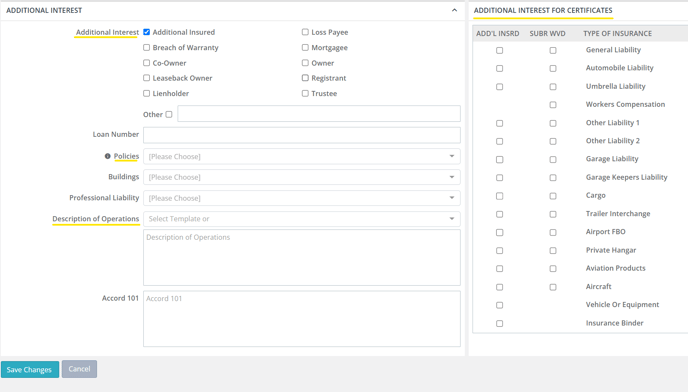Check ADD'L INSRD for Insurance Binder
This screenshot has height=392, width=688.
coord(499,324)
